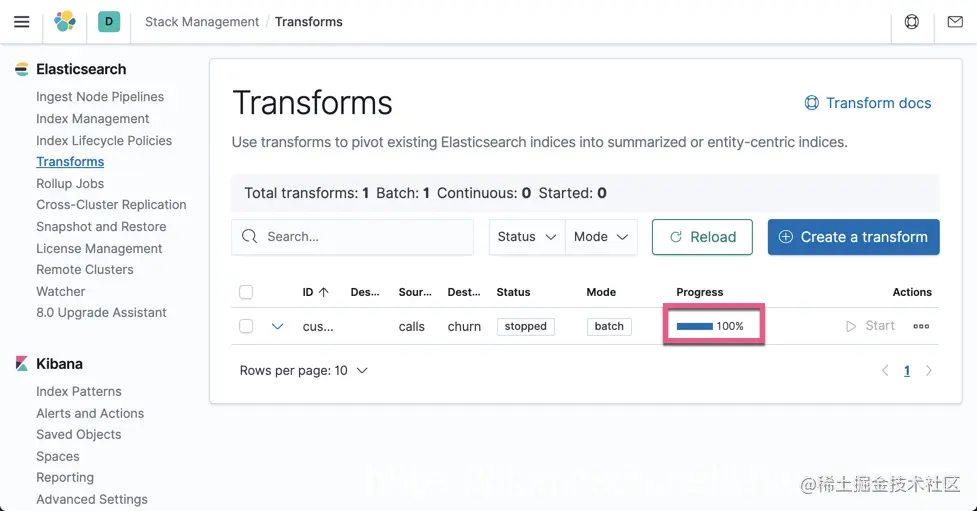Click the Elasticsearch section logo
The image size is (977, 511).
tap(22, 69)
